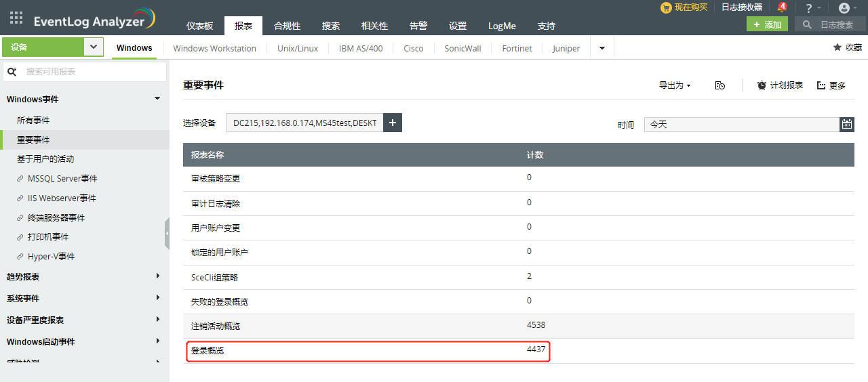Screen dimensions: 868x382
Task: Expand the 设备 green dropdown selector
Action: (94, 47)
